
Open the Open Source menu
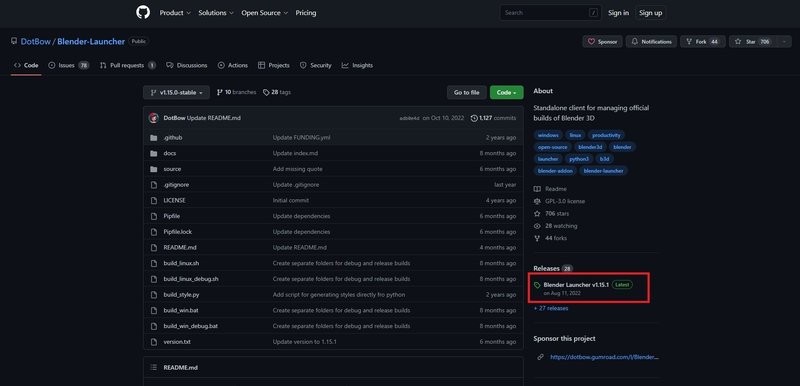point(264,13)
